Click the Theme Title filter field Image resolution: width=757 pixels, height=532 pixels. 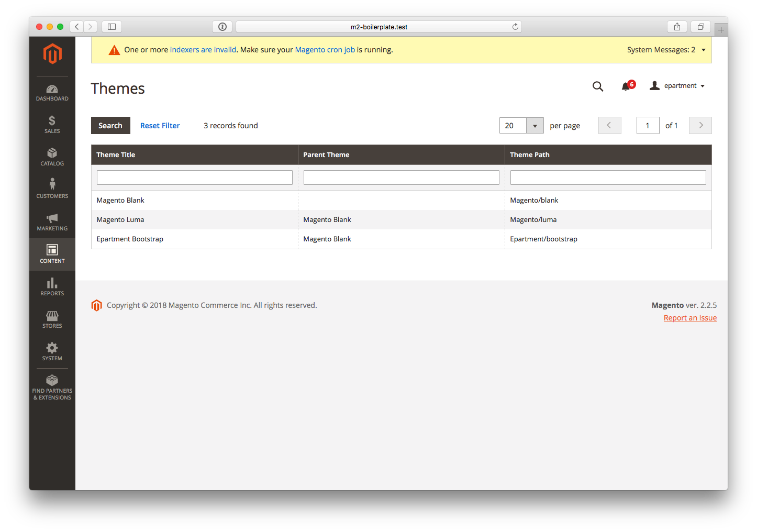[195, 178]
